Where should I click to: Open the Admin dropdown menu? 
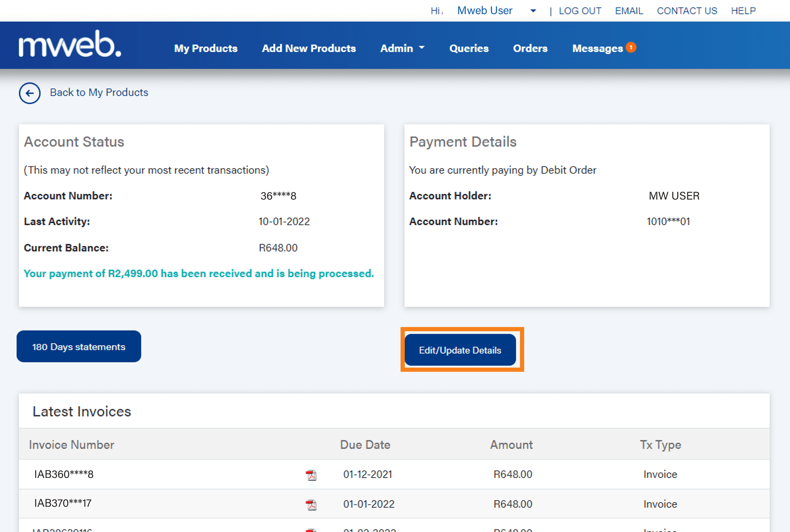(402, 48)
